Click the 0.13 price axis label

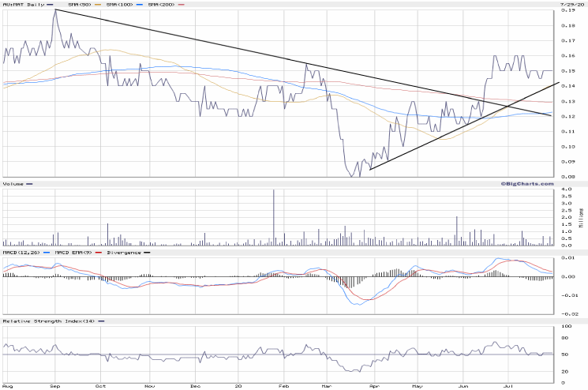[568, 101]
